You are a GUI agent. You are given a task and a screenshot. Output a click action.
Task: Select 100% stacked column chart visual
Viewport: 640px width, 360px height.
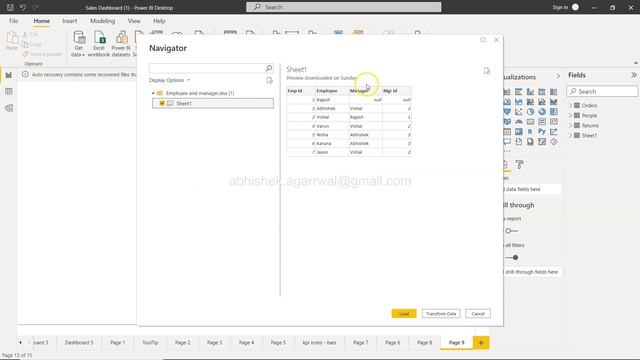click(553, 92)
